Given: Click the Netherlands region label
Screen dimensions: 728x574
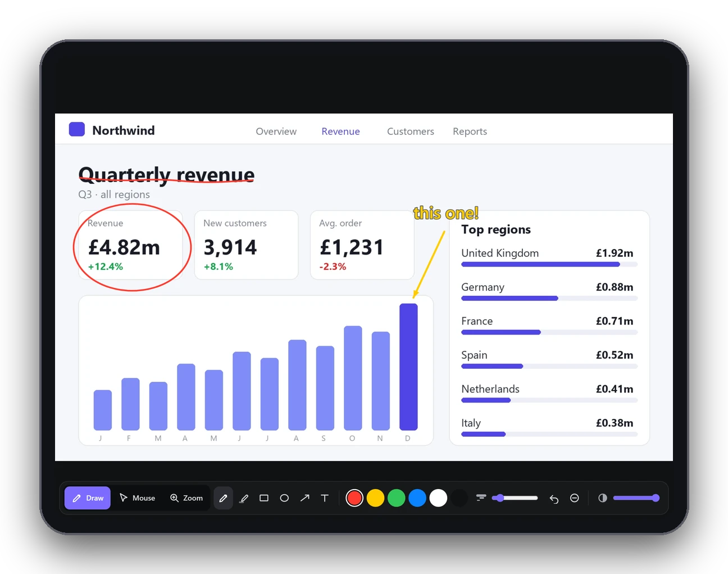Looking at the screenshot, I should (x=490, y=389).
